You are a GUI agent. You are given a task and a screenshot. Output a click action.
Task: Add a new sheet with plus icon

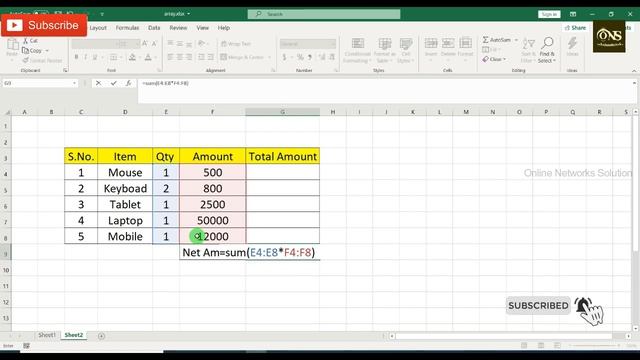tap(101, 336)
